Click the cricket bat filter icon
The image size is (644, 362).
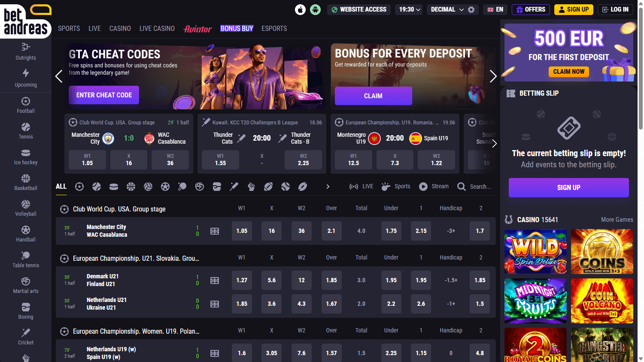pyautogui.click(x=234, y=186)
